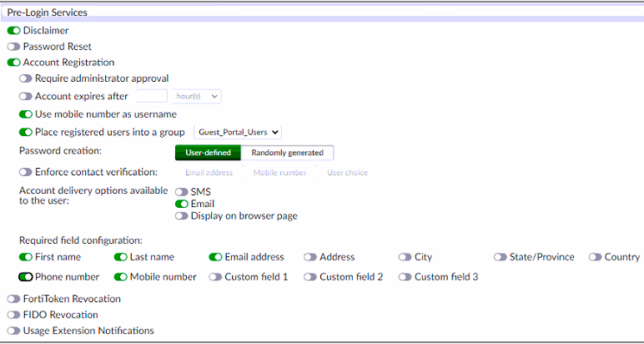644x344 pixels.
Task: Enable Country required field
Action: point(595,257)
